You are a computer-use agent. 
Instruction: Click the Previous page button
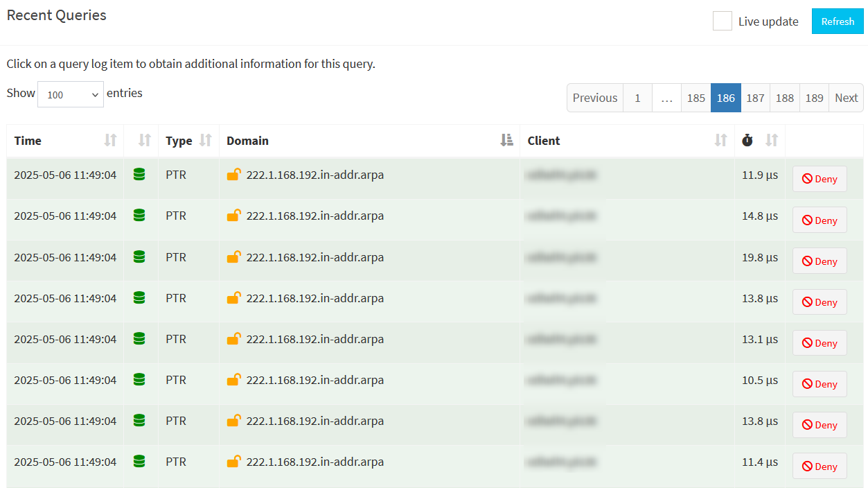tap(594, 98)
